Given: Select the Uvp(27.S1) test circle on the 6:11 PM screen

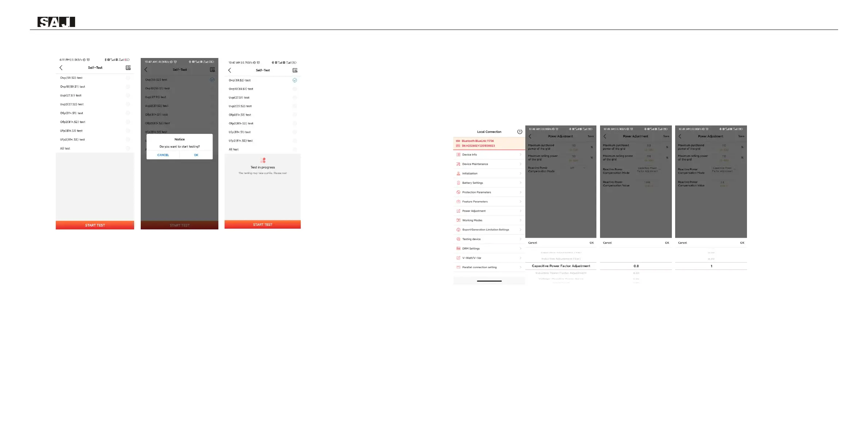Looking at the screenshot, I should click(128, 95).
